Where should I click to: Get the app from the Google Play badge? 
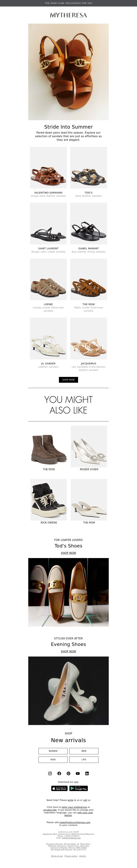coord(78,789)
